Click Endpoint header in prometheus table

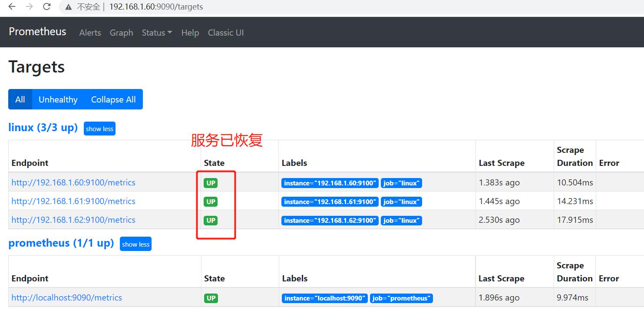[30, 278]
